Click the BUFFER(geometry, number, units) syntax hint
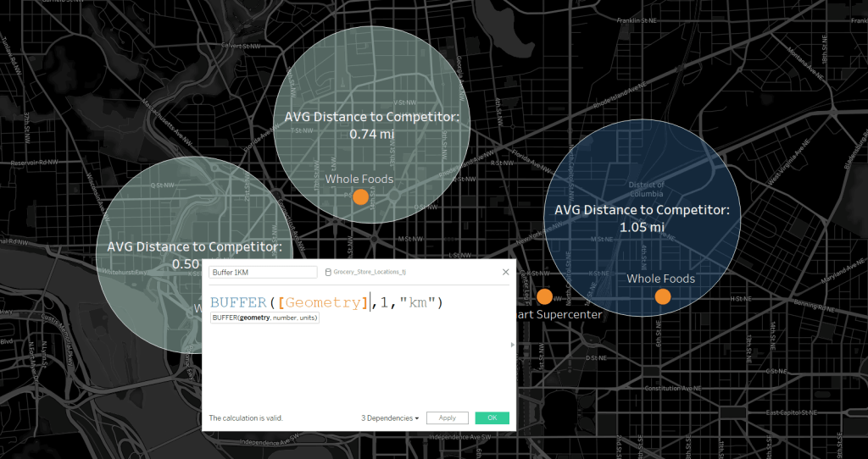The width and height of the screenshot is (868, 459). tap(264, 318)
